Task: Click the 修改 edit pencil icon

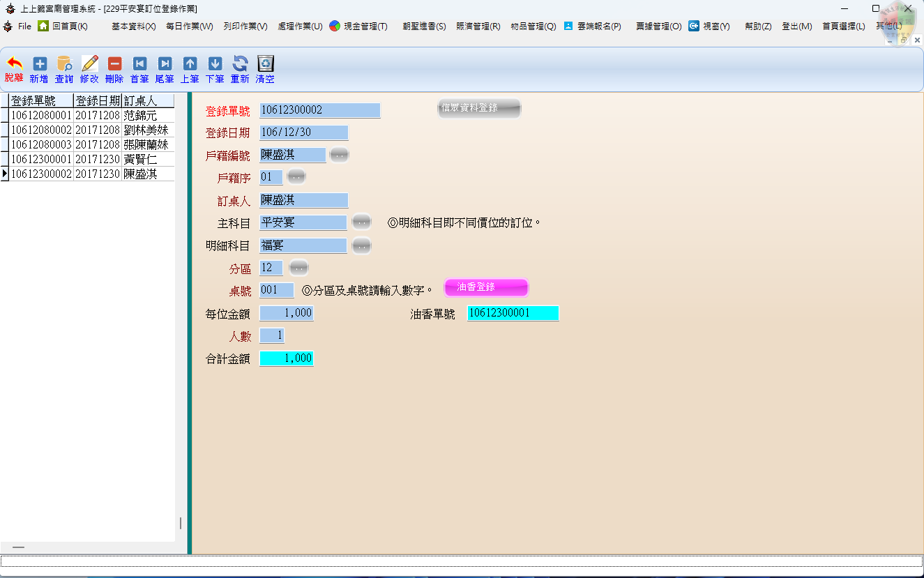Action: point(89,64)
